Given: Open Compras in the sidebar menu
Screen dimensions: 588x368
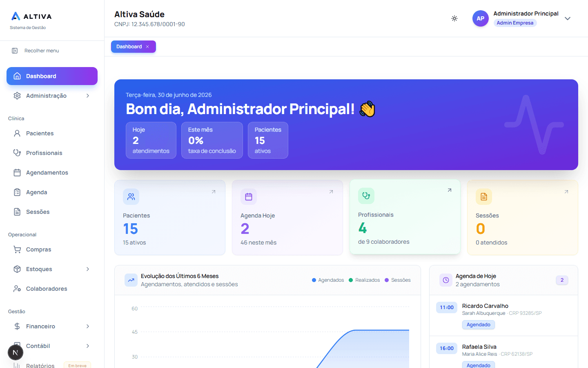Looking at the screenshot, I should coord(52,249).
